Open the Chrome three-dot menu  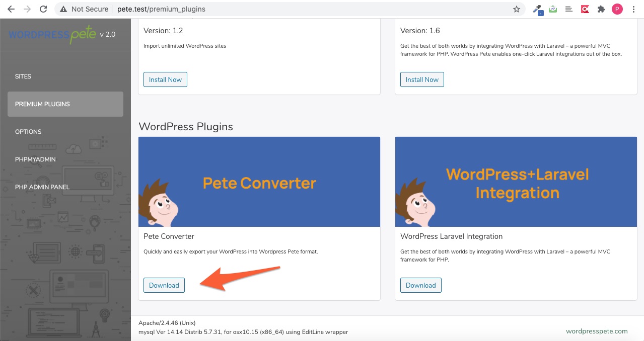coord(633,9)
